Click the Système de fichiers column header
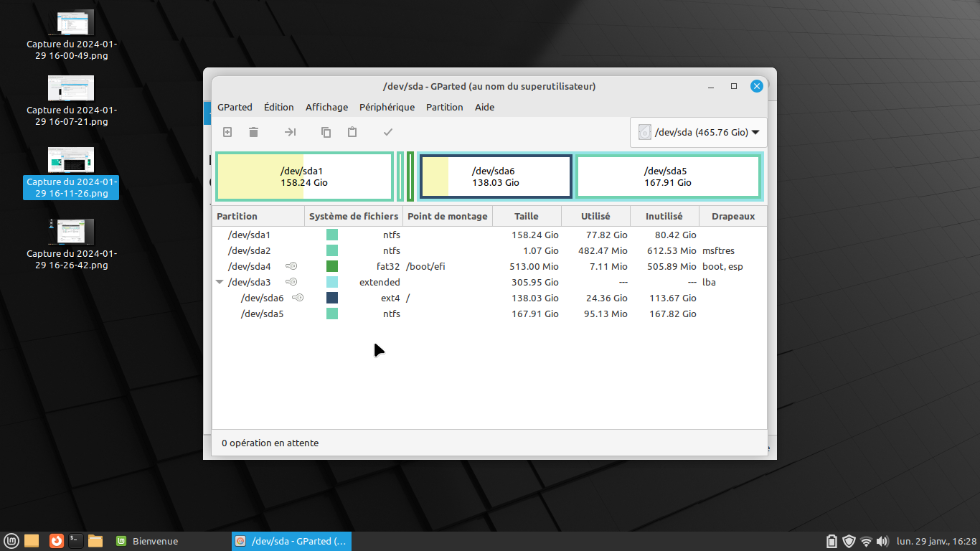 click(x=353, y=216)
